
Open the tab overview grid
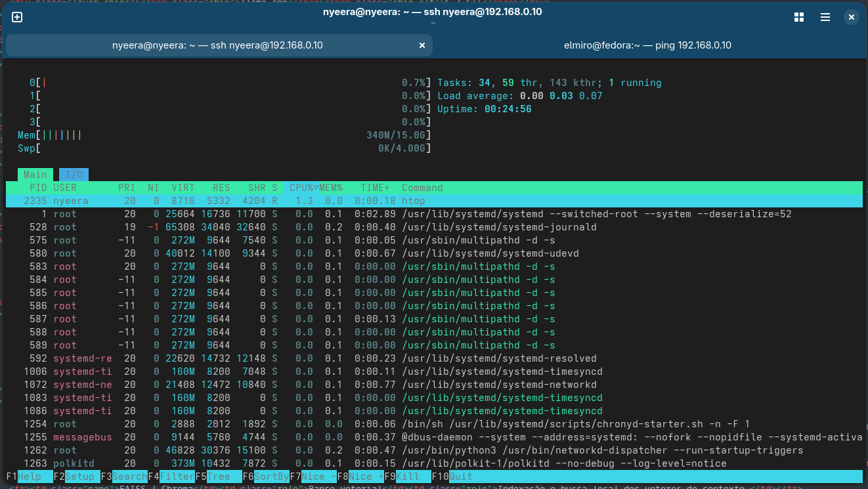(x=799, y=18)
